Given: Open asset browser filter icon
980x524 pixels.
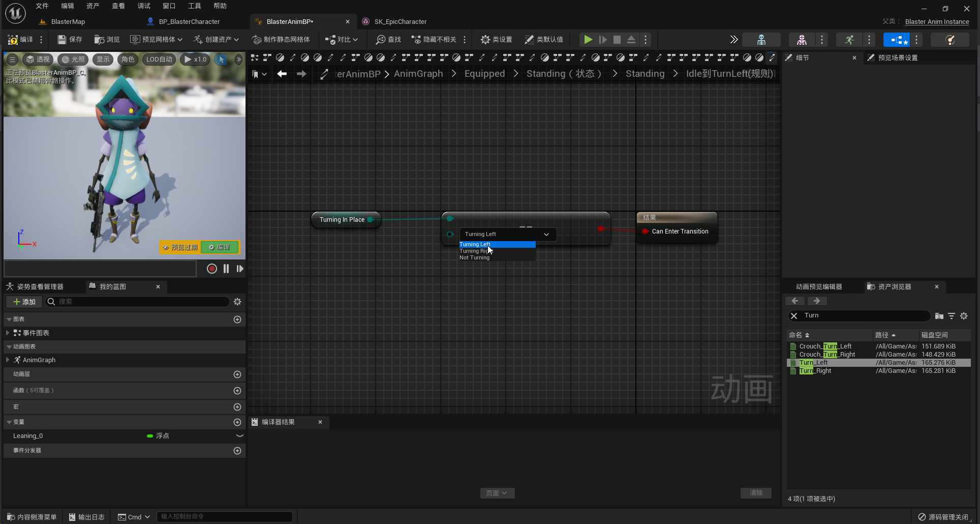Looking at the screenshot, I should tap(952, 316).
